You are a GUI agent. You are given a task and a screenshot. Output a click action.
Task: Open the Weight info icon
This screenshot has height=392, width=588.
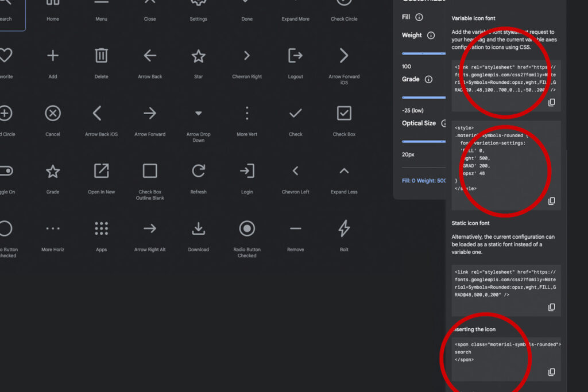click(431, 35)
